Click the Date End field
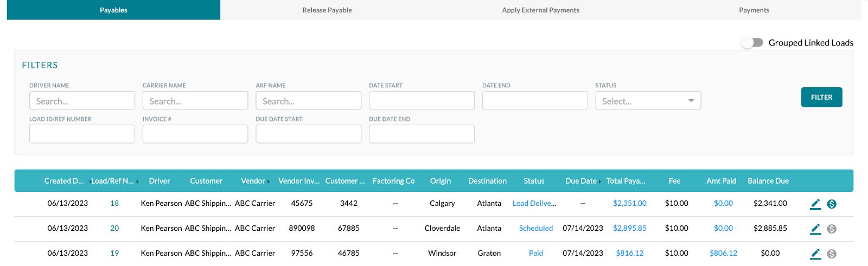The image size is (868, 266). tap(535, 101)
